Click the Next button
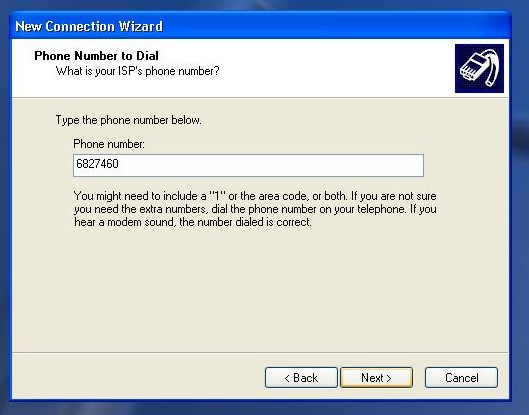This screenshot has height=415, width=529. click(377, 378)
